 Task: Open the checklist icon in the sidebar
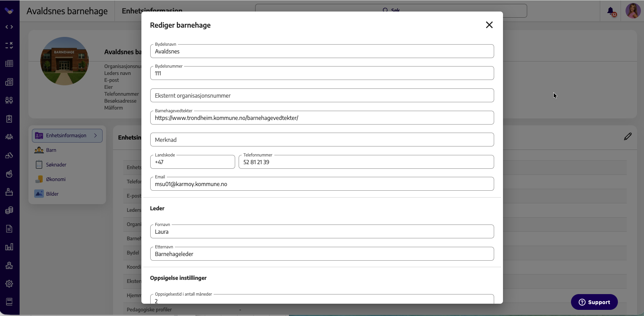click(x=9, y=45)
